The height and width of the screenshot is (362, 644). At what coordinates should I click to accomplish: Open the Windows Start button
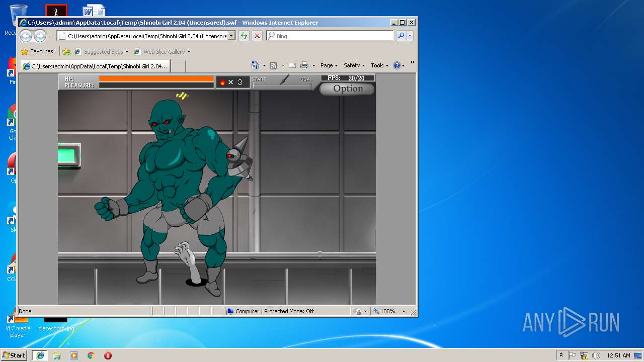(x=14, y=355)
